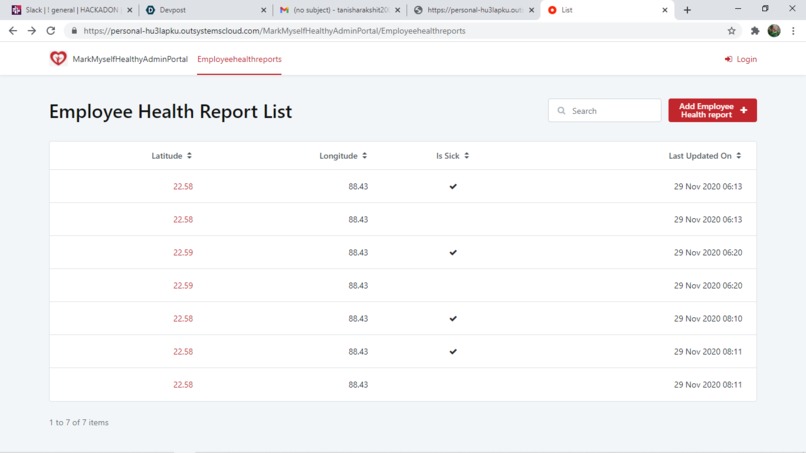
Task: Focus the Search input field
Action: pos(604,111)
